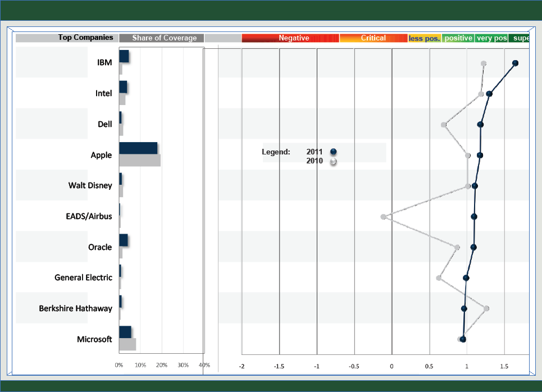Click the -2 axis label
Viewport: 542px width, 392px height.
(x=242, y=366)
